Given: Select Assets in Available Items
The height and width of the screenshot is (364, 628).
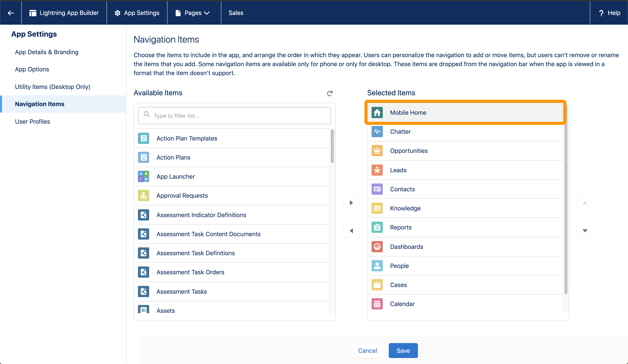Looking at the screenshot, I should 165,311.
